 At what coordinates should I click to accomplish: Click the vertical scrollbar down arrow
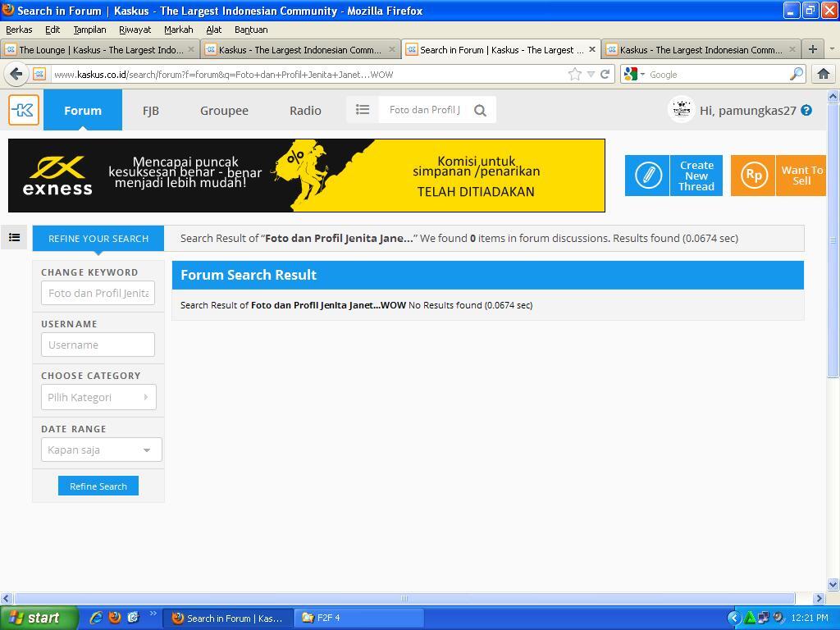coord(833,584)
